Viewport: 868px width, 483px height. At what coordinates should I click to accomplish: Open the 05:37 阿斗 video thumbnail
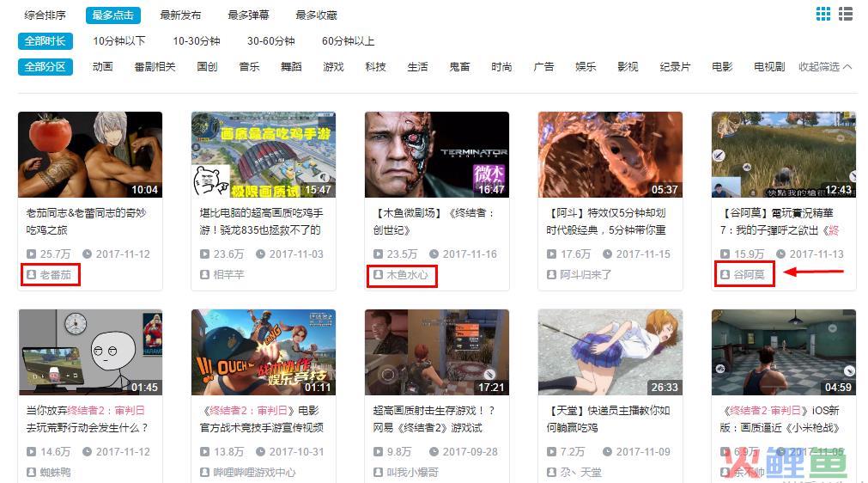(x=610, y=155)
